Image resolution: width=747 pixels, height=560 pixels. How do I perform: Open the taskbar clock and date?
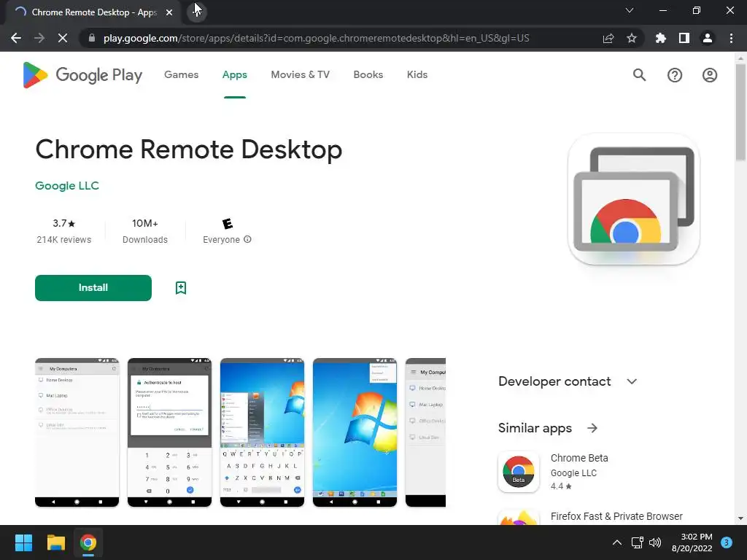click(692, 542)
